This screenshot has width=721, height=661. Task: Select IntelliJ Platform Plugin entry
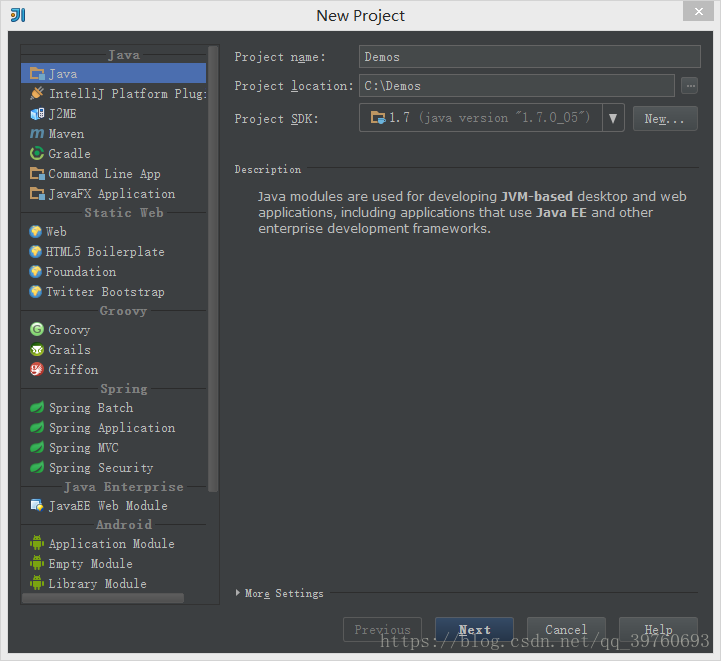tap(114, 93)
